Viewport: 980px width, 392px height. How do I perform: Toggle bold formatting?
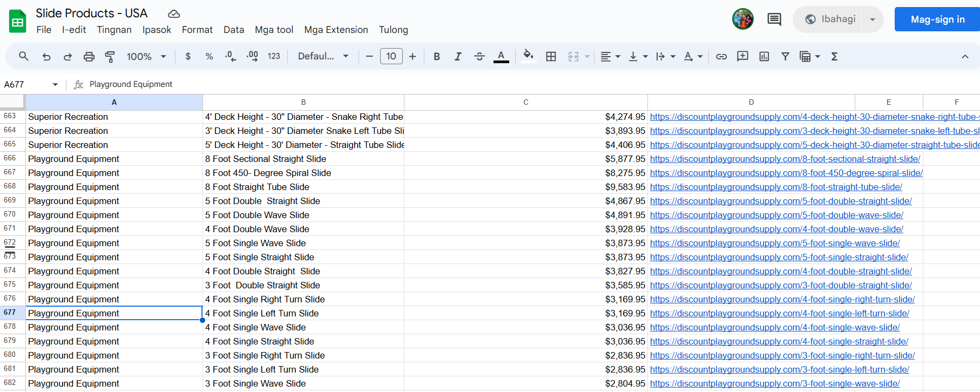coord(437,56)
